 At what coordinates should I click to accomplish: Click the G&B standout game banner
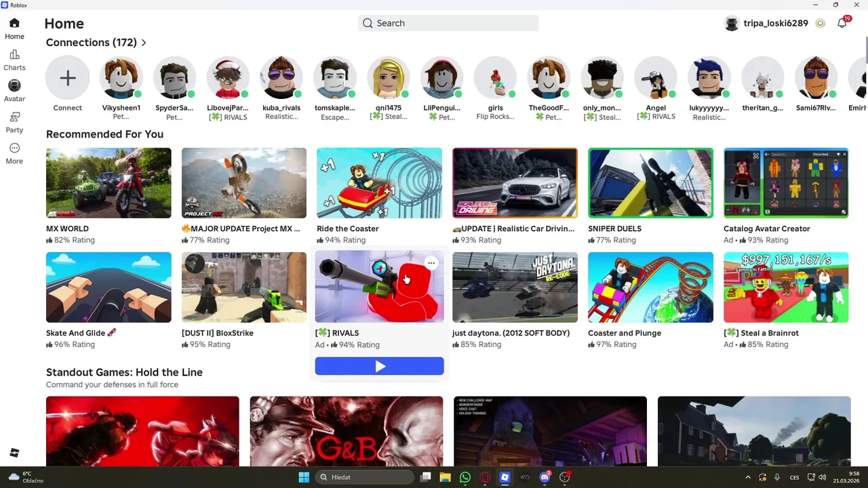pyautogui.click(x=347, y=431)
